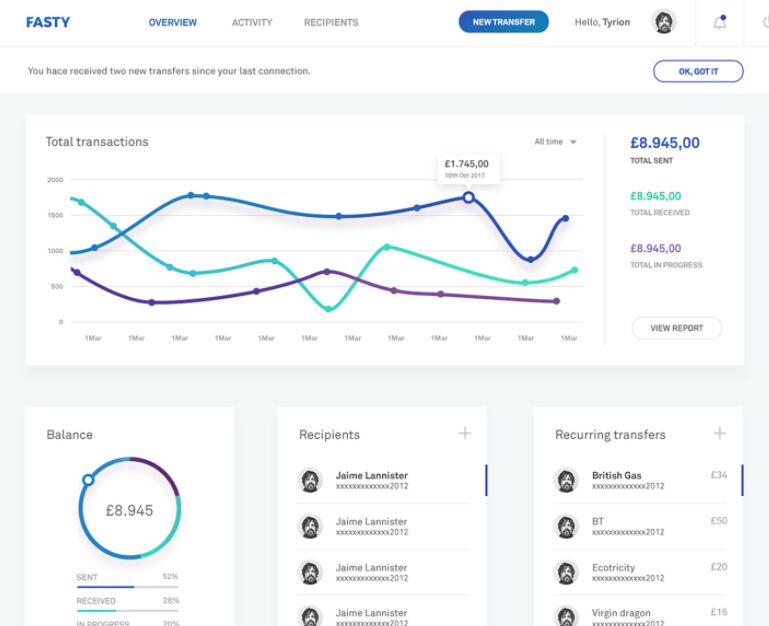Start a New Transfer
This screenshot has width=769, height=626.
(x=504, y=22)
